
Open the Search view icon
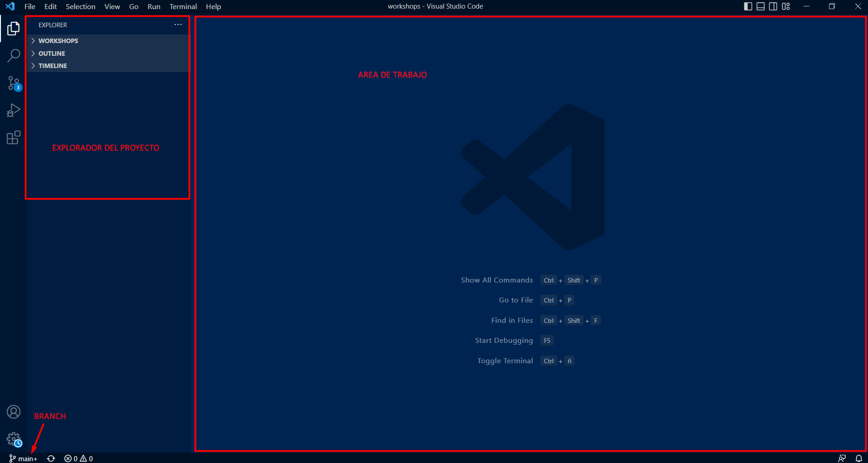point(14,56)
